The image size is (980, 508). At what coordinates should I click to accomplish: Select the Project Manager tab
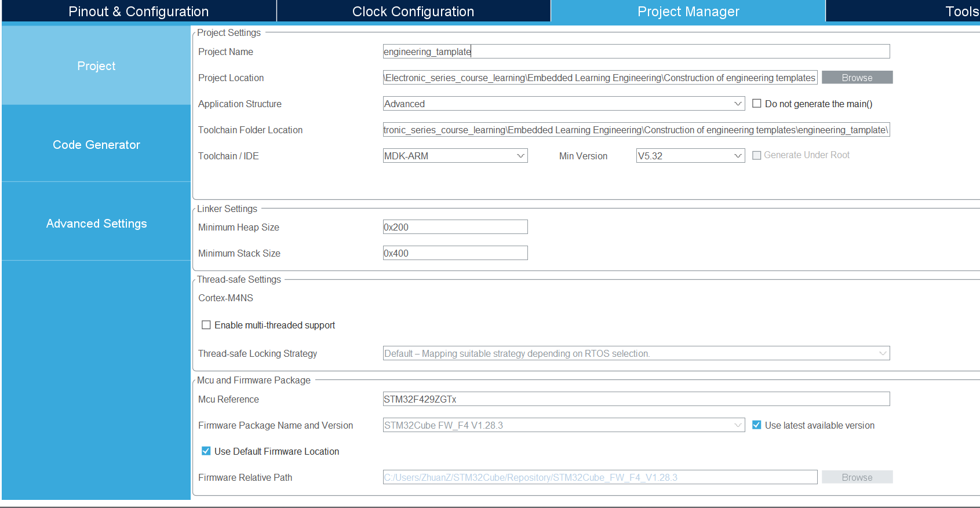[688, 11]
